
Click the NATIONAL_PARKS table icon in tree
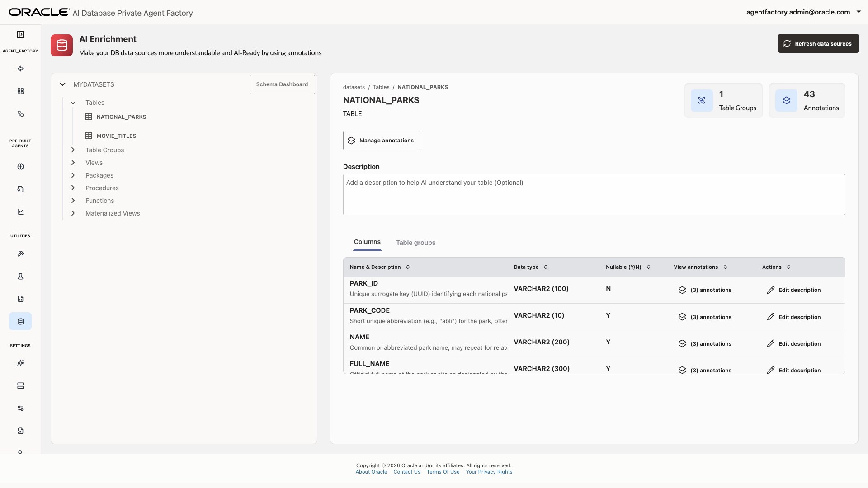point(89,117)
